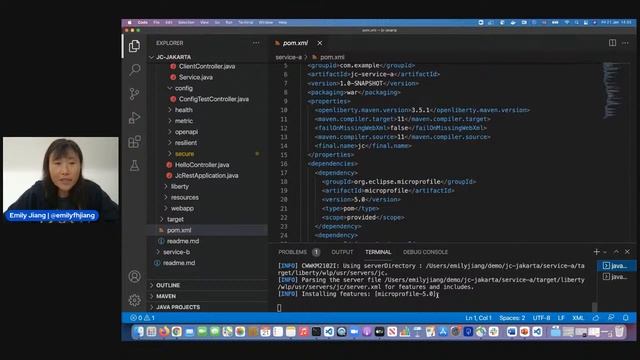
Task: Open the Run and Debug view
Action: [134, 118]
